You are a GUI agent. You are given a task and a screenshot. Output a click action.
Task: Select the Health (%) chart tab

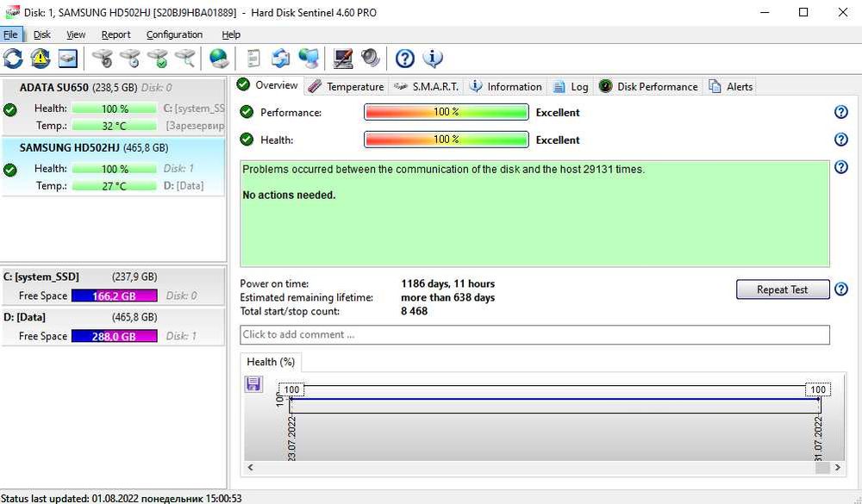click(271, 362)
